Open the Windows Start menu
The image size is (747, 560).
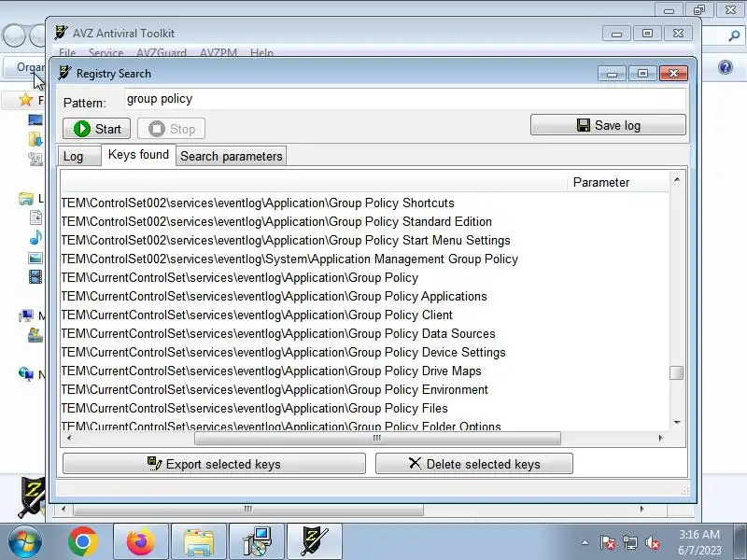point(25,542)
